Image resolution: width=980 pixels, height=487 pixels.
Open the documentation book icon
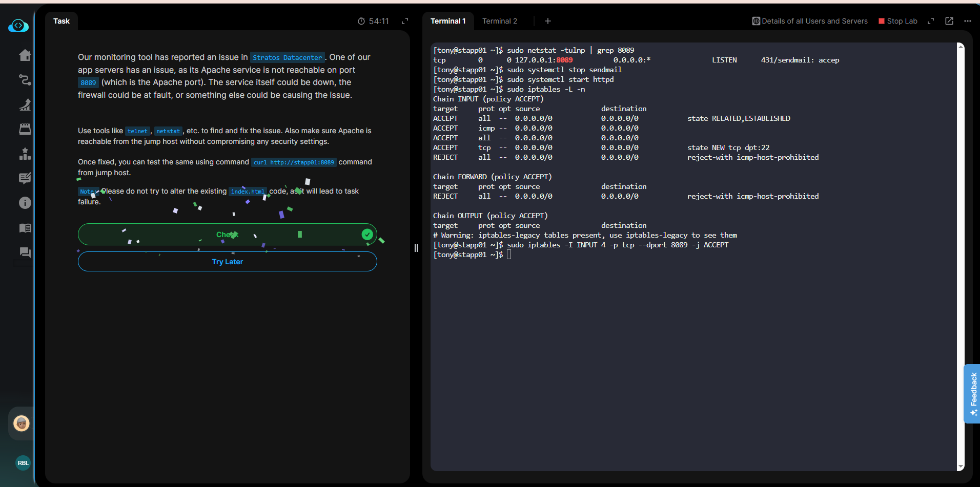coord(25,228)
